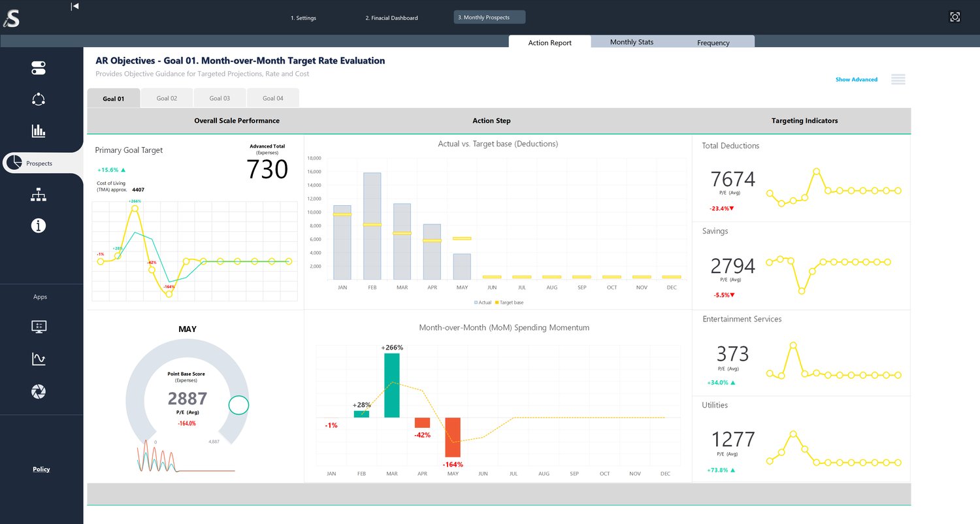
Task: Launch the curve graph app icon
Action: click(x=39, y=359)
